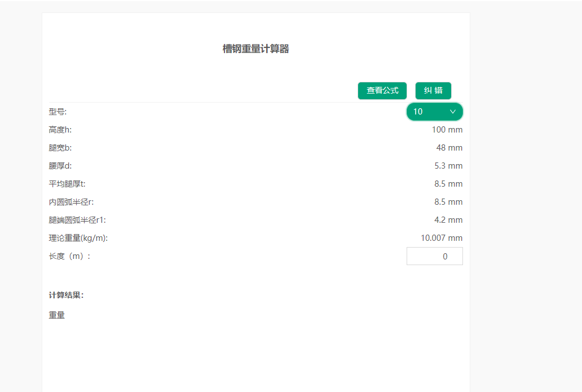The width and height of the screenshot is (582, 392).
Task: Click the 纠错 button
Action: pyautogui.click(x=433, y=91)
